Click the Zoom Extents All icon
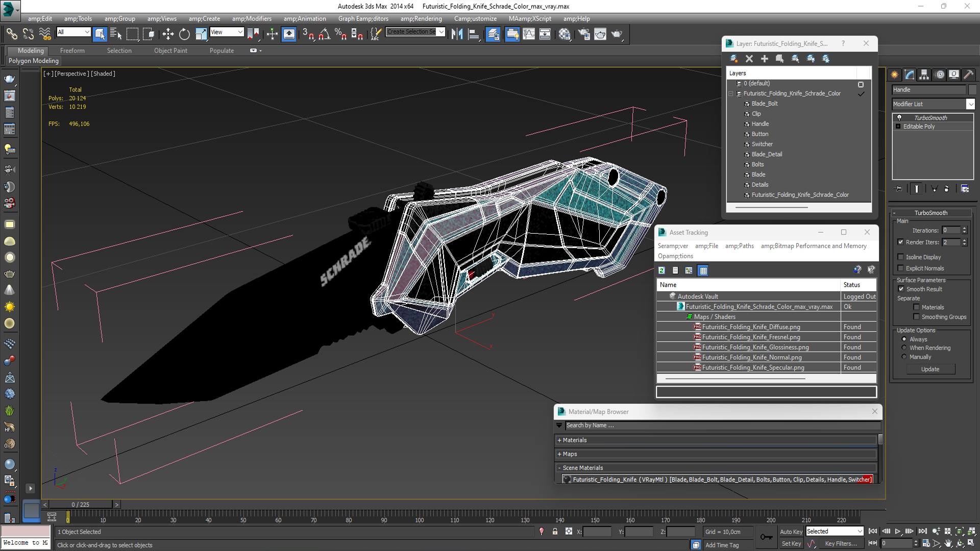980x551 pixels. tap(972, 532)
